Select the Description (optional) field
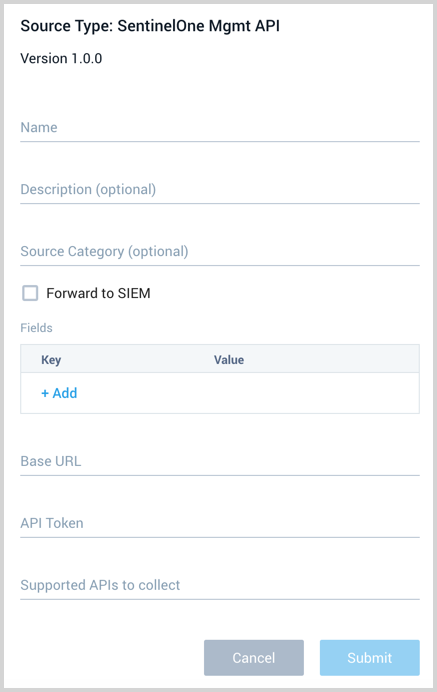 [x=220, y=189]
